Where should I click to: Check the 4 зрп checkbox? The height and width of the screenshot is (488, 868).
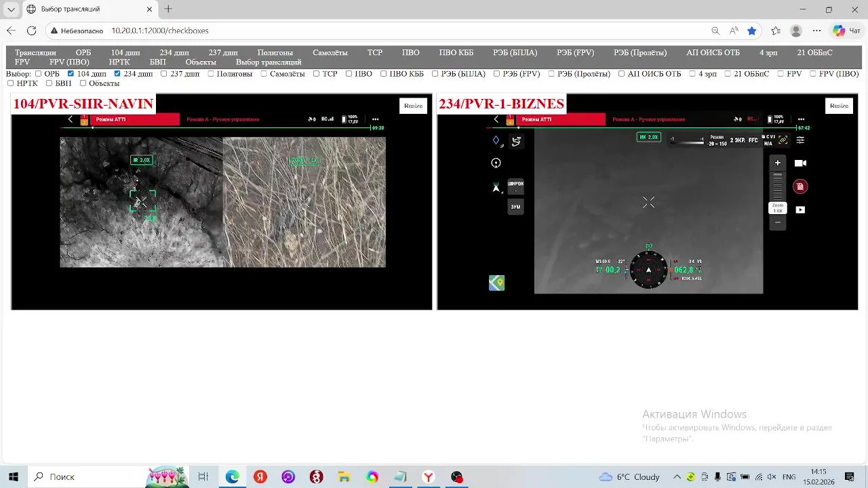point(692,74)
